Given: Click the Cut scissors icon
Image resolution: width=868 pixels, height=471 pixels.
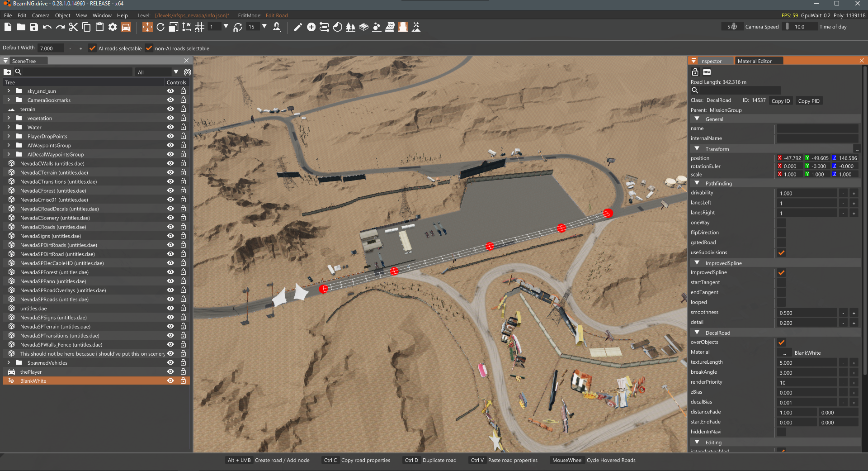Looking at the screenshot, I should (73, 27).
